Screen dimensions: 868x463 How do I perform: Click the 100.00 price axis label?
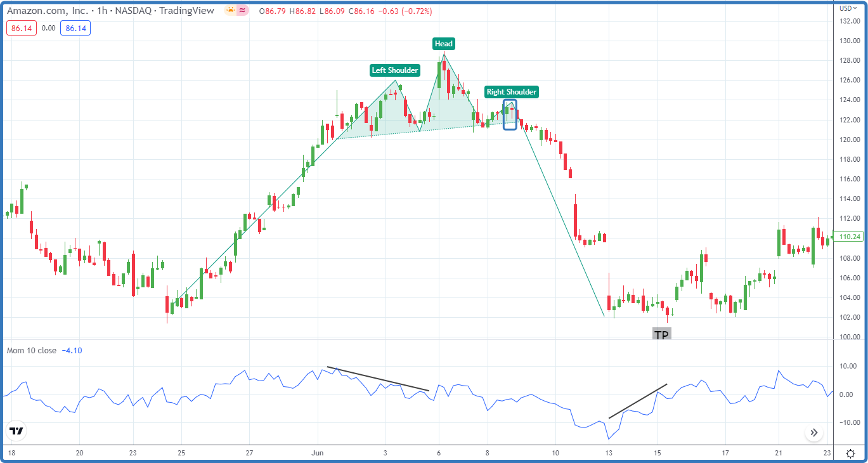(848, 337)
